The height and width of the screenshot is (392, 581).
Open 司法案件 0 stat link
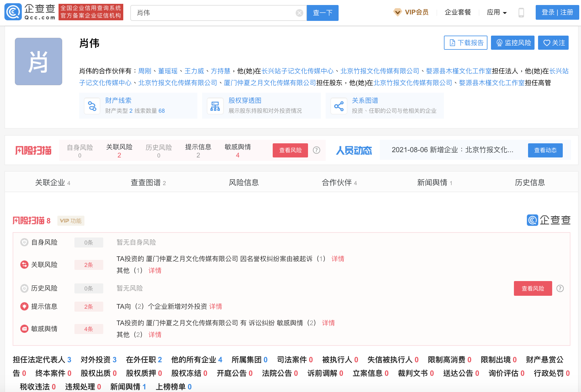tap(295, 360)
